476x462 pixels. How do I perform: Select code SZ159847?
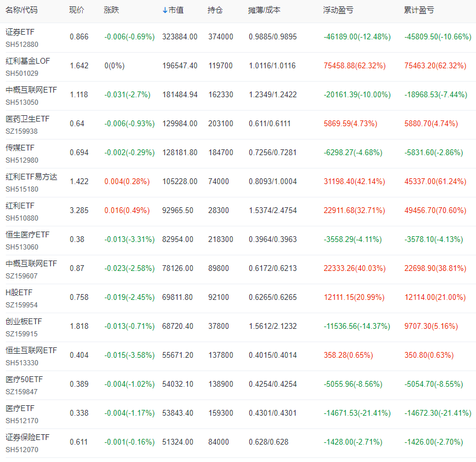tap(21, 392)
